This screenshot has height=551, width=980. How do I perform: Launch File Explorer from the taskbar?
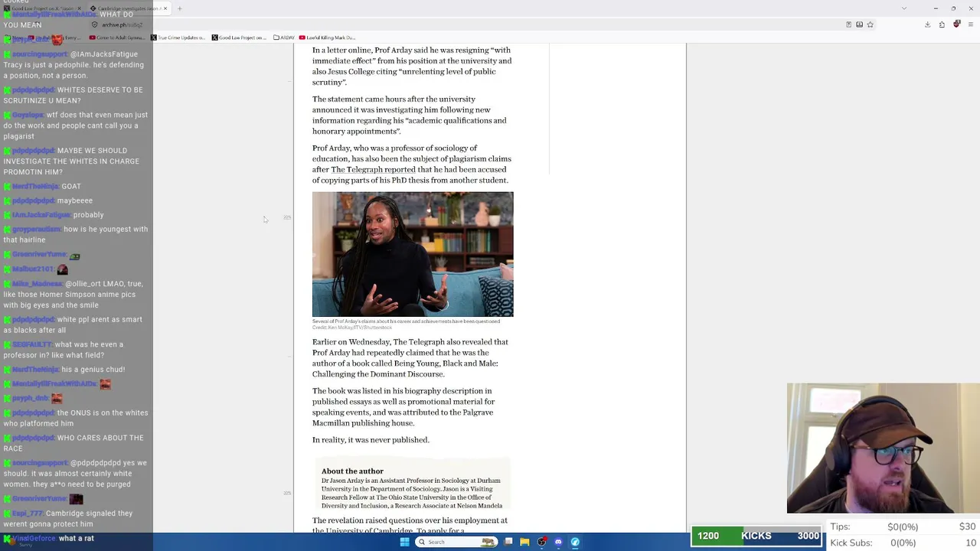[x=524, y=542]
